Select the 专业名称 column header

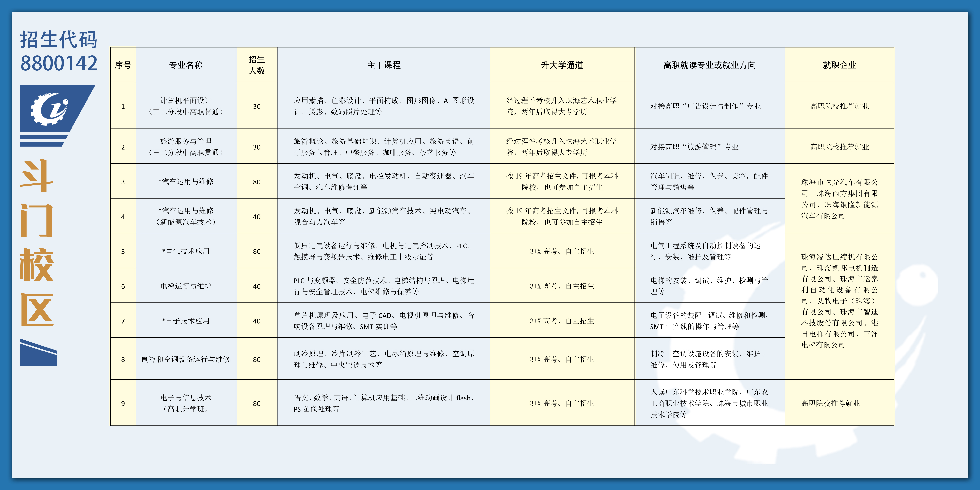186,65
